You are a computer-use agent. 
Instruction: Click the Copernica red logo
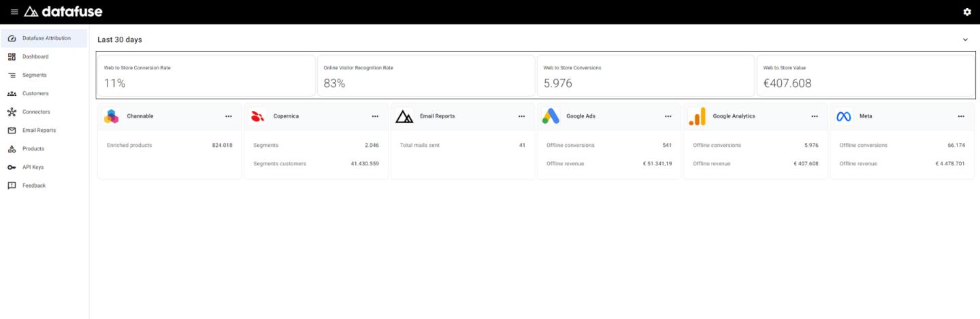point(257,116)
